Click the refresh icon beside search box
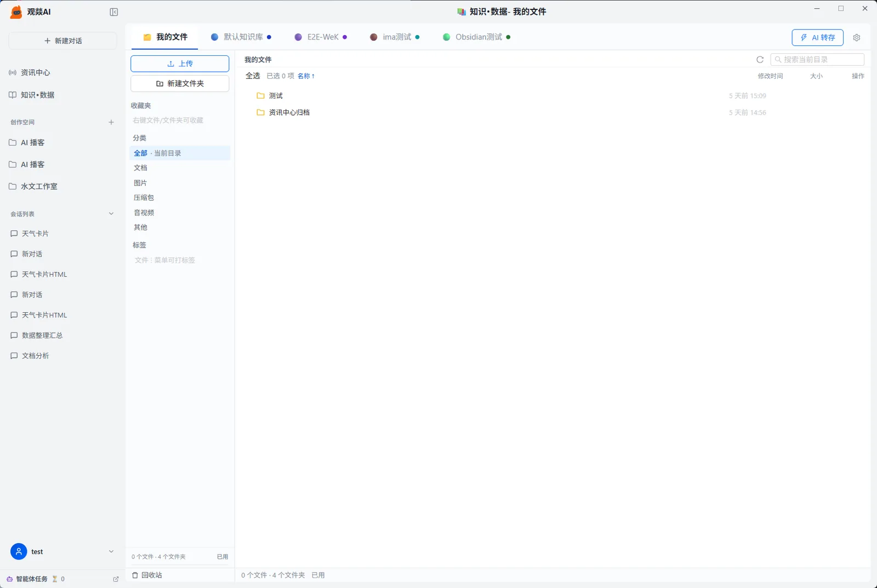Viewport: 877px width, 588px height. point(760,60)
